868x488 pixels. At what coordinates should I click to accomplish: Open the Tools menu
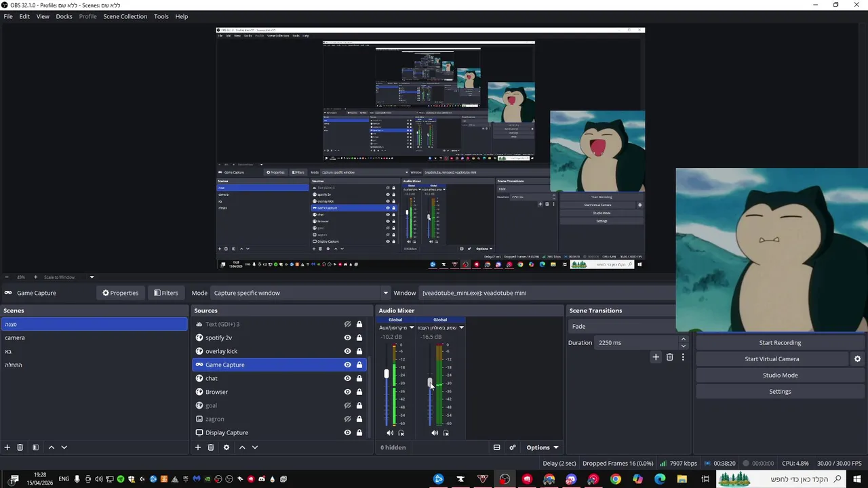[x=161, y=16]
